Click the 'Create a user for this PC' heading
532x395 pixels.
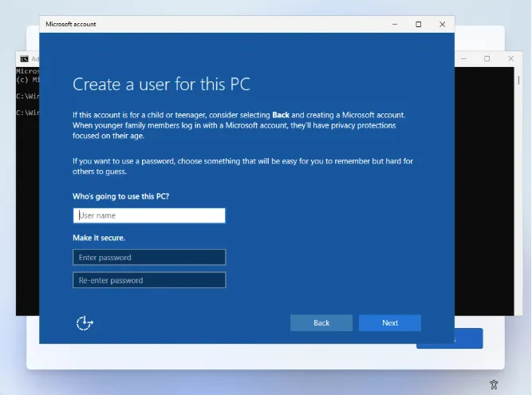coord(162,84)
